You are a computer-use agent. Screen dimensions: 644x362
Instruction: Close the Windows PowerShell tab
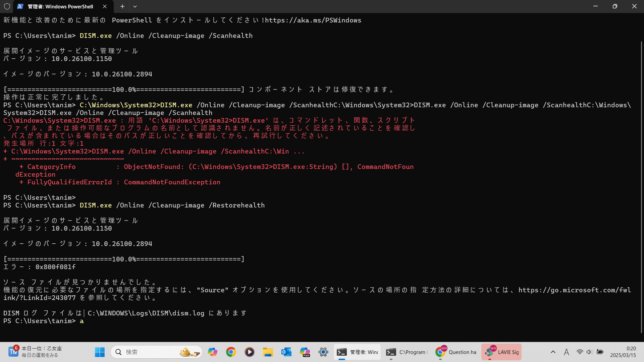[105, 6]
